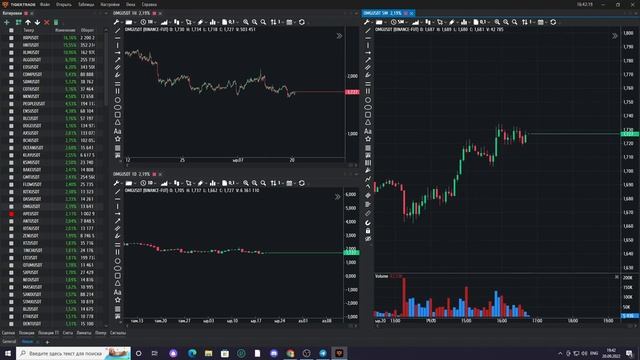Tick the LTCUSDT row checkbox
The image size is (640, 360).
click(11, 258)
